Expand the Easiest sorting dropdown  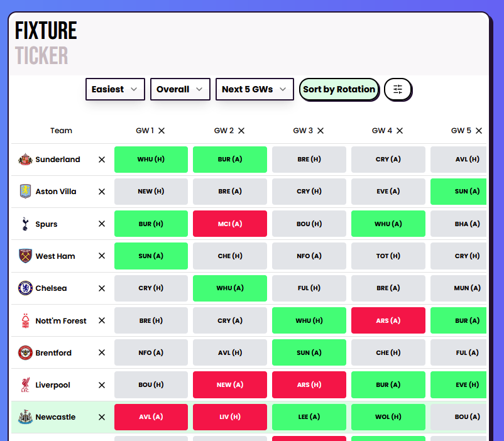[115, 89]
